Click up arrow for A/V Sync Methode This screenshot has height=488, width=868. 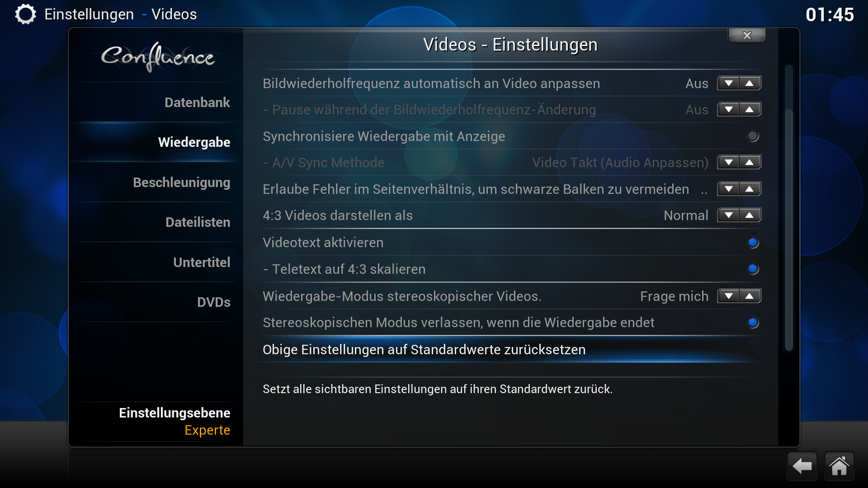pyautogui.click(x=750, y=162)
